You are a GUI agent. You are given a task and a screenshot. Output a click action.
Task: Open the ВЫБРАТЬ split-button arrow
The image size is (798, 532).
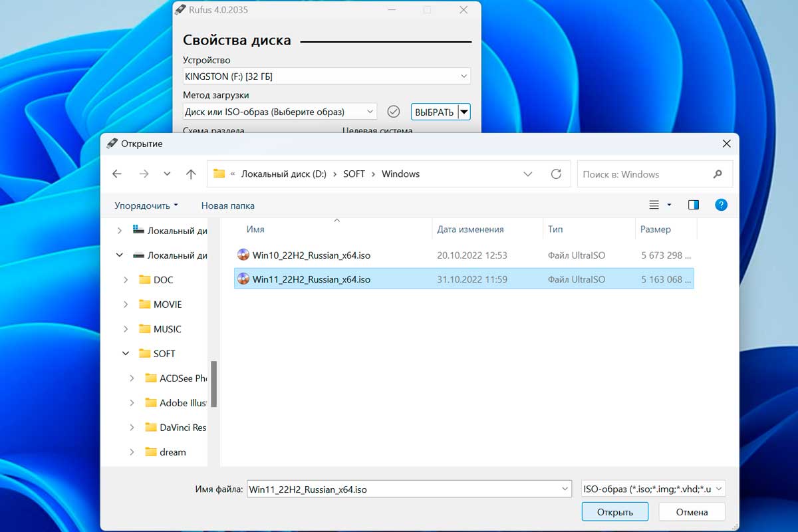click(x=464, y=112)
